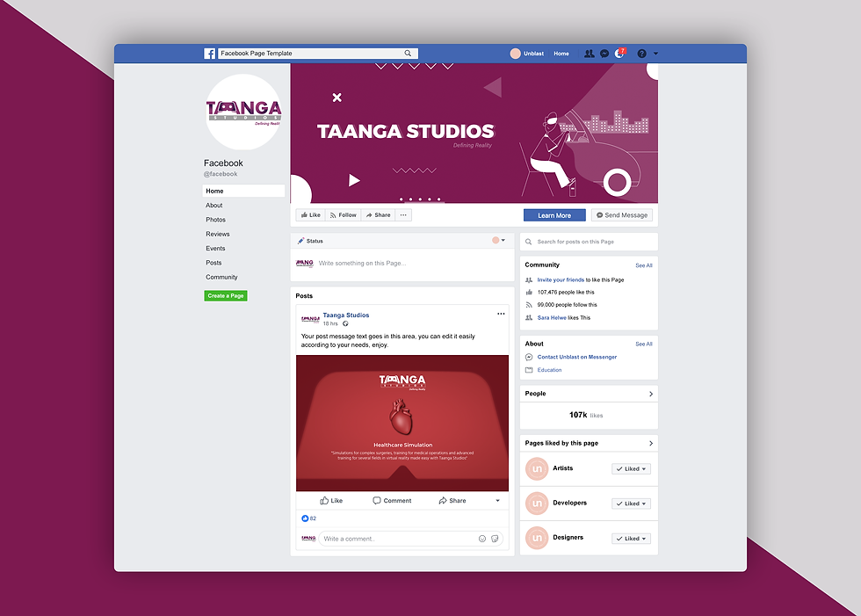Select Home in the page sidebar
861x616 pixels.
pyautogui.click(x=243, y=191)
